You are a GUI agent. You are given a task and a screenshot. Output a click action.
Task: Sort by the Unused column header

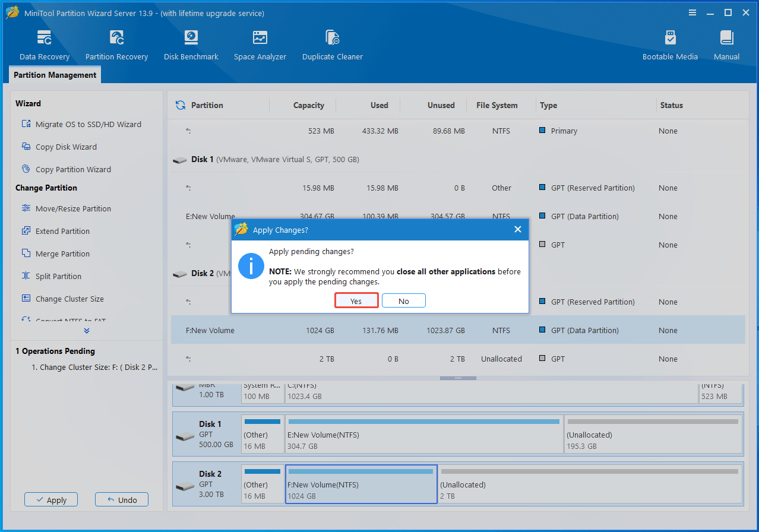click(441, 105)
